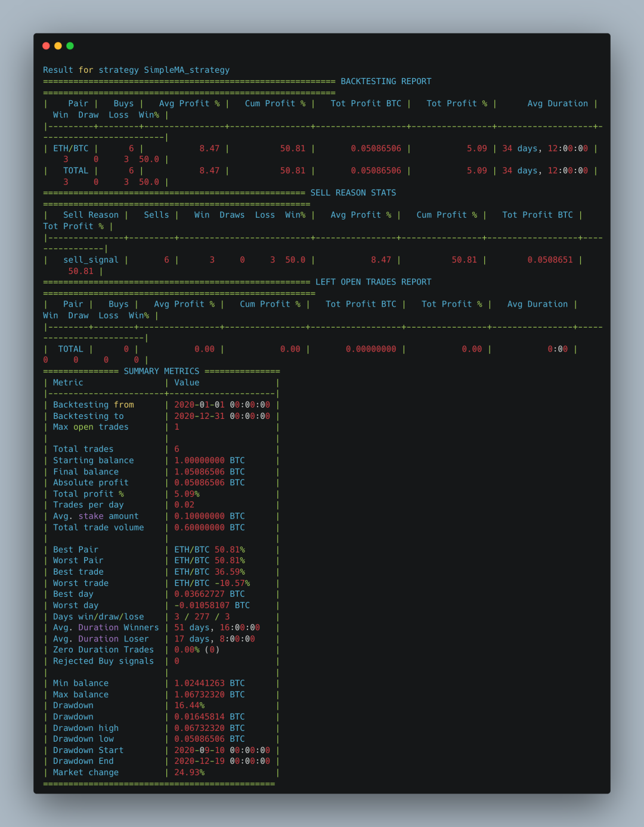Click the '0.0508651' Tot Profit BTC value

[550, 260]
